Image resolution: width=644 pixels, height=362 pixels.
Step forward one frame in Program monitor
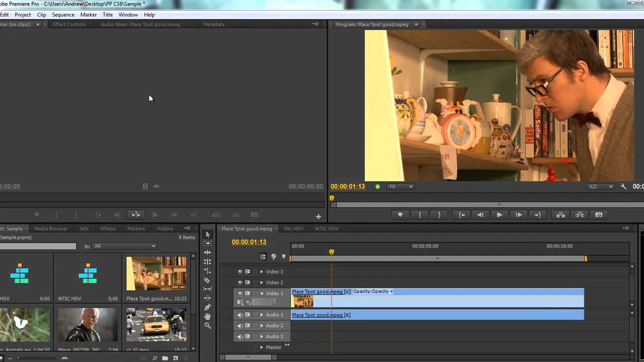[519, 215]
